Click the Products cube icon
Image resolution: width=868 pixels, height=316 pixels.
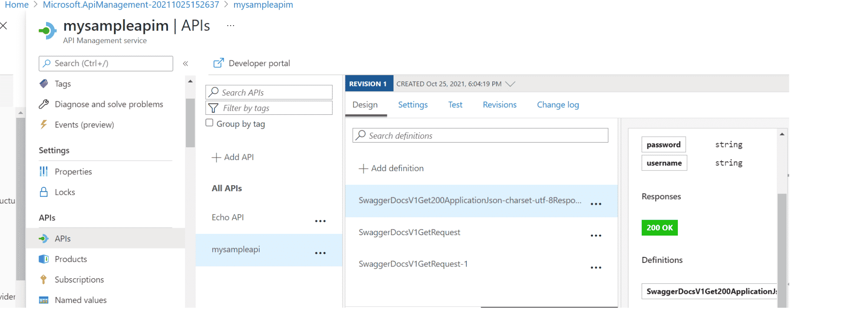pyautogui.click(x=44, y=259)
